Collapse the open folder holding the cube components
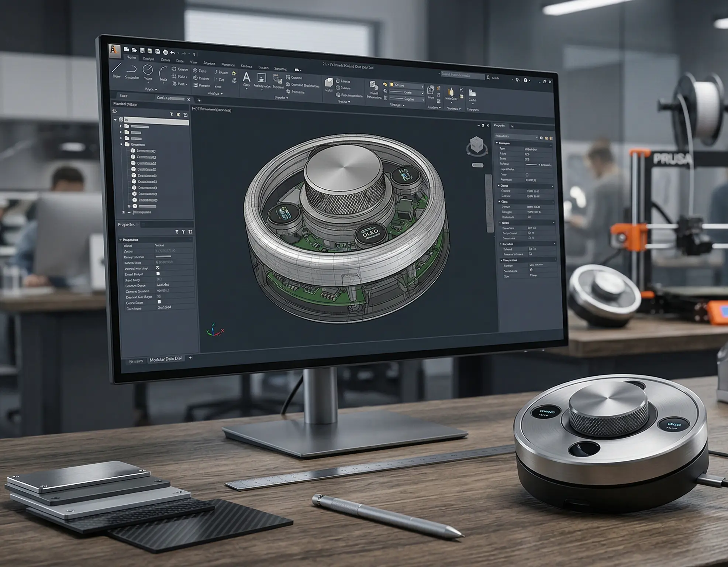The height and width of the screenshot is (567, 728). pyautogui.click(x=121, y=144)
